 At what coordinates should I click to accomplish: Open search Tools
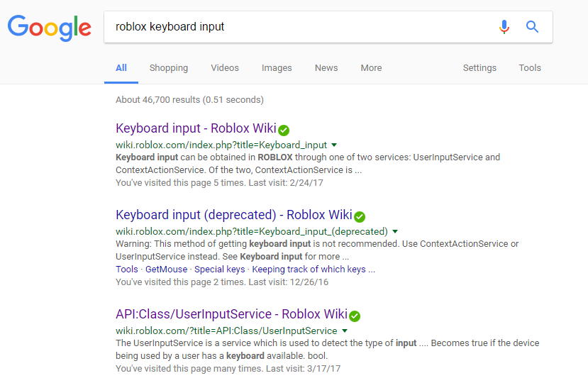pos(530,68)
